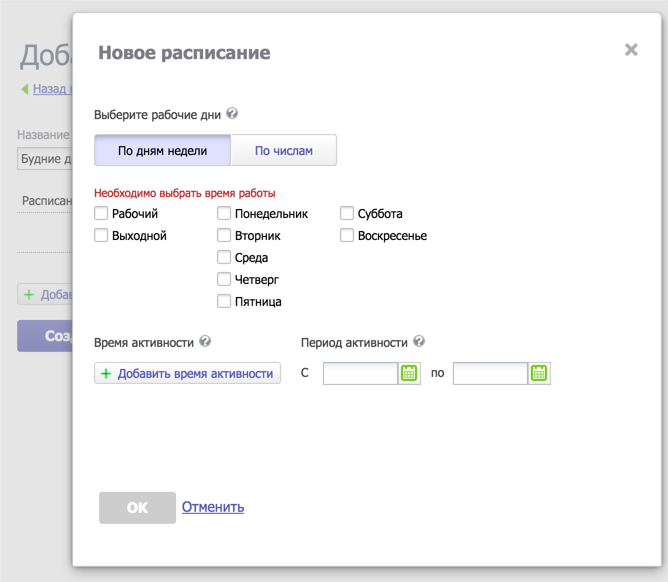Check the 'Рабочий' checkbox

pos(101,213)
